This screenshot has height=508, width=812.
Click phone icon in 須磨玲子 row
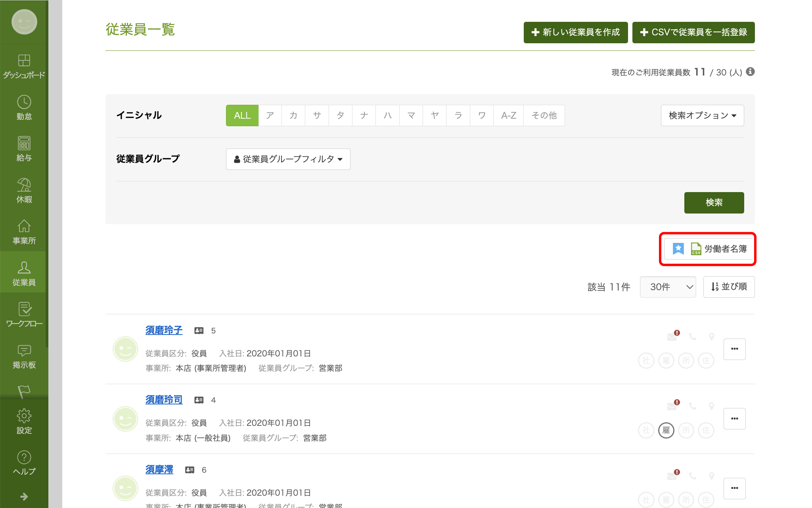click(693, 337)
